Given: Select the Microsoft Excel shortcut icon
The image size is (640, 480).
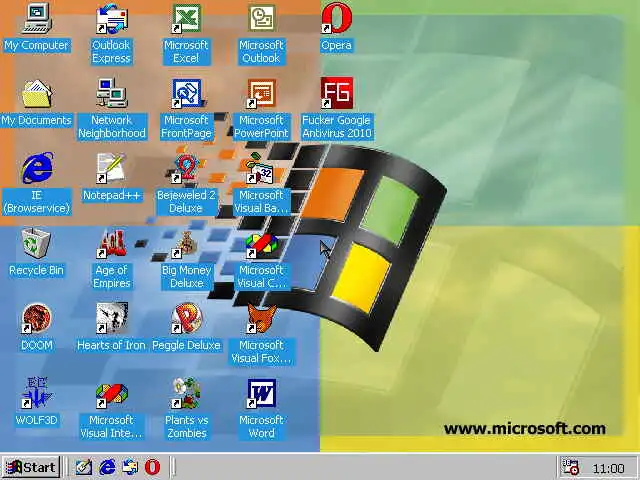Looking at the screenshot, I should 186,18.
